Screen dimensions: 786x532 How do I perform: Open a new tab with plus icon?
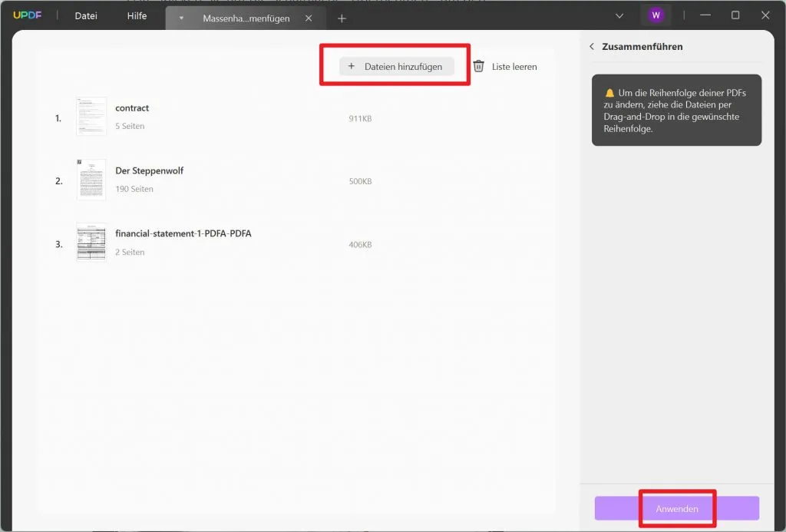tap(342, 18)
